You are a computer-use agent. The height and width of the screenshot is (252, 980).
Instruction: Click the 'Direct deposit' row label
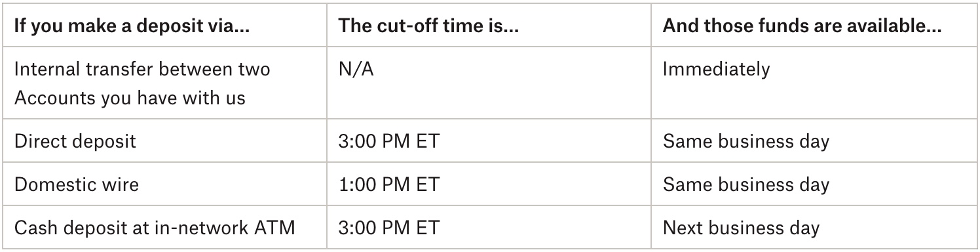click(75, 140)
